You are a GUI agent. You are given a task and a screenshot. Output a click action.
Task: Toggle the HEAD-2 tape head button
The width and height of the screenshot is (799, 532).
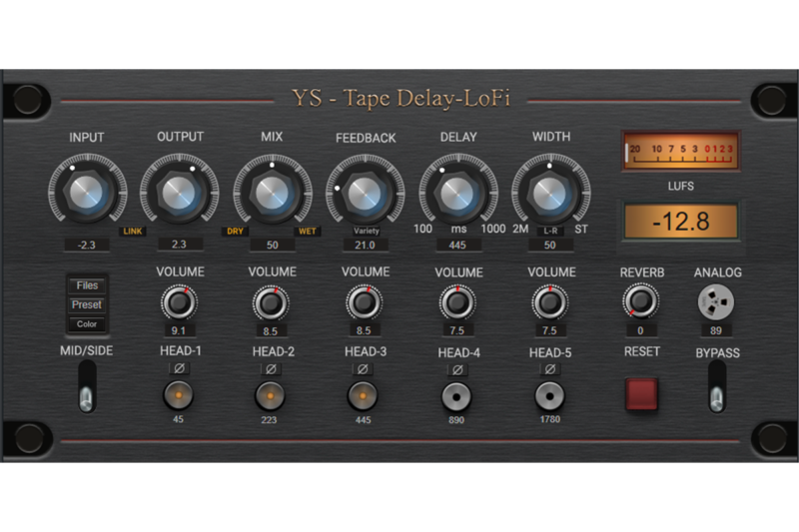tap(270, 396)
